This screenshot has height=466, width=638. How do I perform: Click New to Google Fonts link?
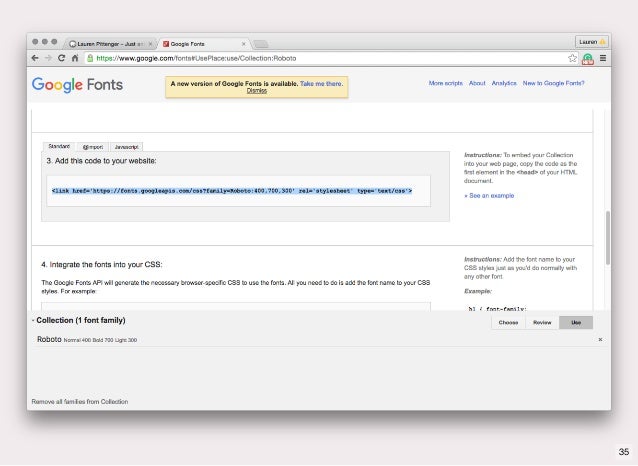(x=553, y=83)
